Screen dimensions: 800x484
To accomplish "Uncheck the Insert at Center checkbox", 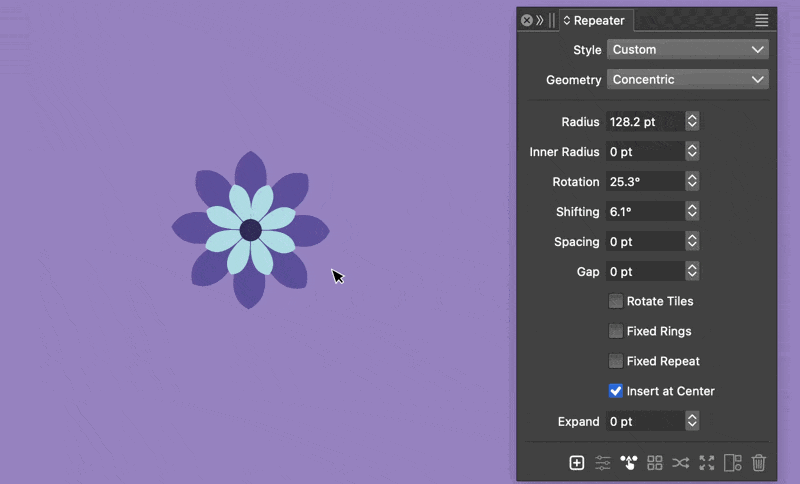I will (x=616, y=391).
